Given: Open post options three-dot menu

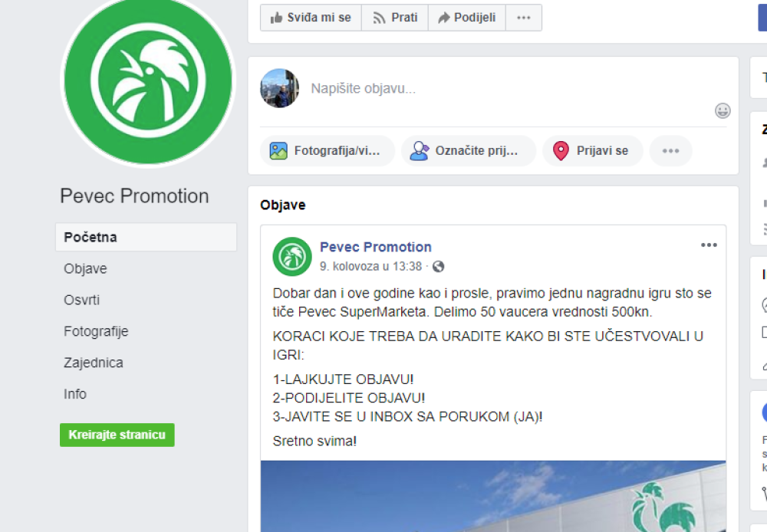Looking at the screenshot, I should [x=709, y=245].
